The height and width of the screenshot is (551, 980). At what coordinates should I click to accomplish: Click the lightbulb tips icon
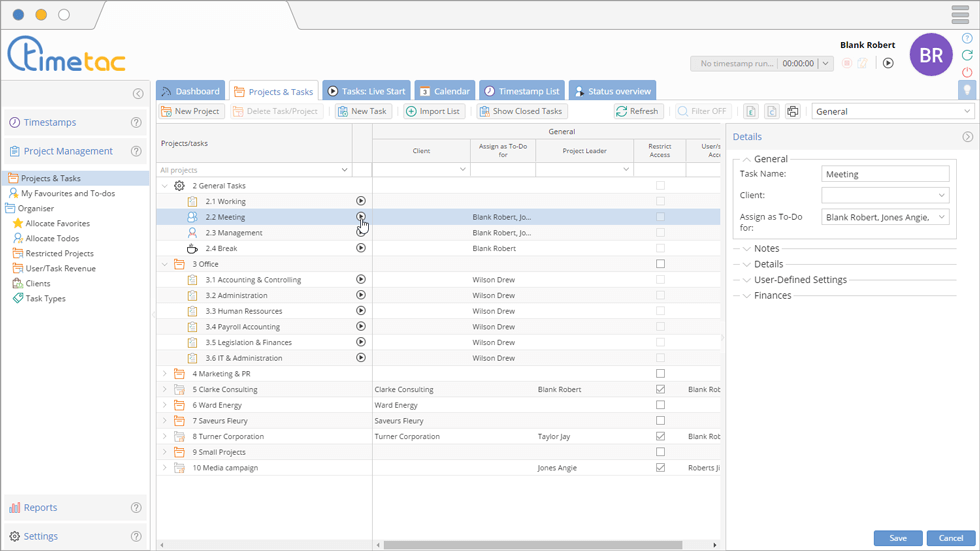[x=967, y=90]
